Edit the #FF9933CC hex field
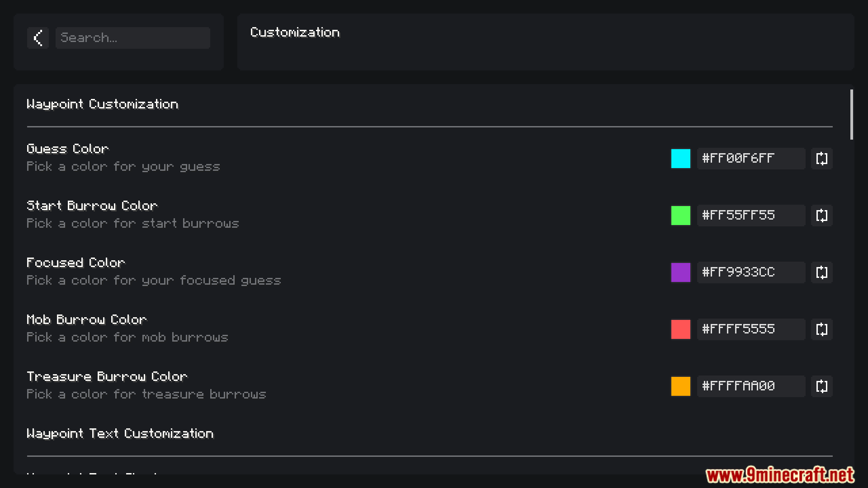 [x=750, y=272]
